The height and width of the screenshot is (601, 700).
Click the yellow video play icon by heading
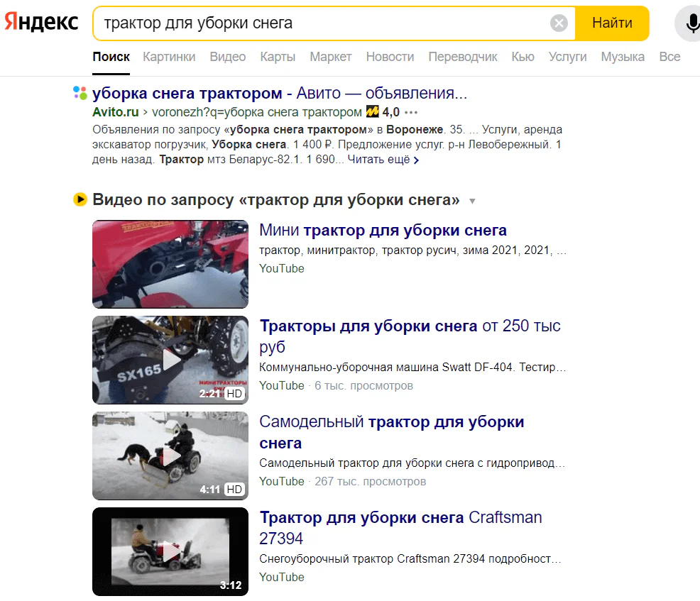point(80,199)
